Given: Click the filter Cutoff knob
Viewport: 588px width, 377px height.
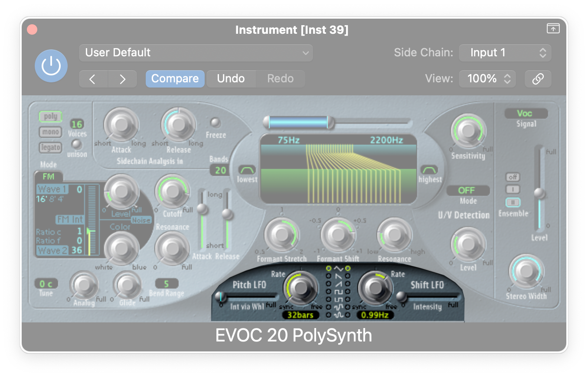Looking at the screenshot, I should [x=172, y=191].
